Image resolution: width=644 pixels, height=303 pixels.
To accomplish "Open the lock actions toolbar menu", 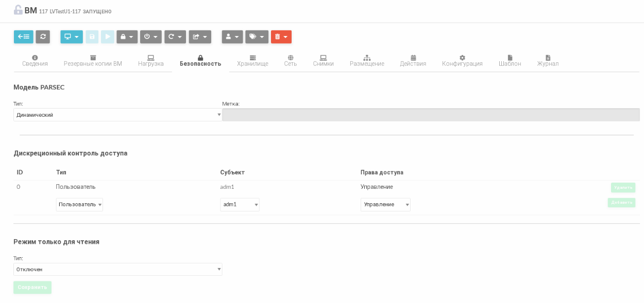I will click(x=127, y=37).
